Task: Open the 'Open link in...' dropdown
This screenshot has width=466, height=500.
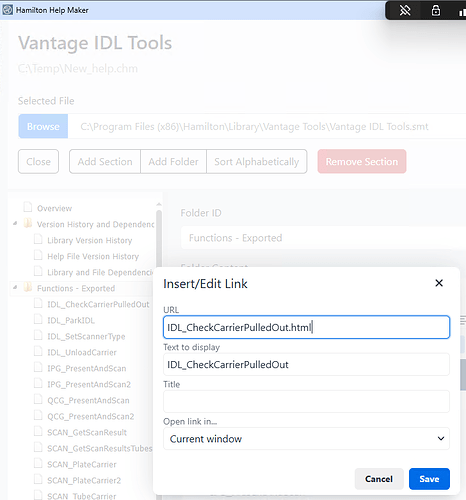Action: tap(306, 439)
